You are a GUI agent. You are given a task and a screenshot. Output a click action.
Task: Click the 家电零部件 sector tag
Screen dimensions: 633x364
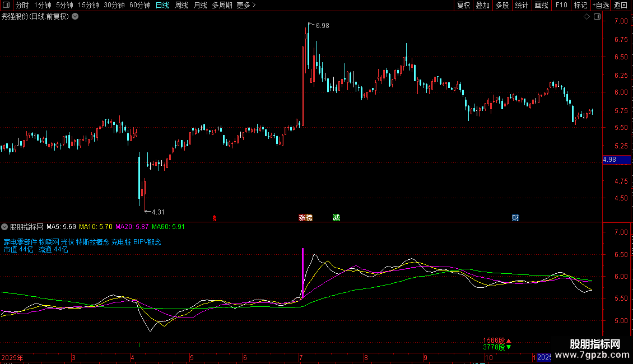click(x=20, y=242)
